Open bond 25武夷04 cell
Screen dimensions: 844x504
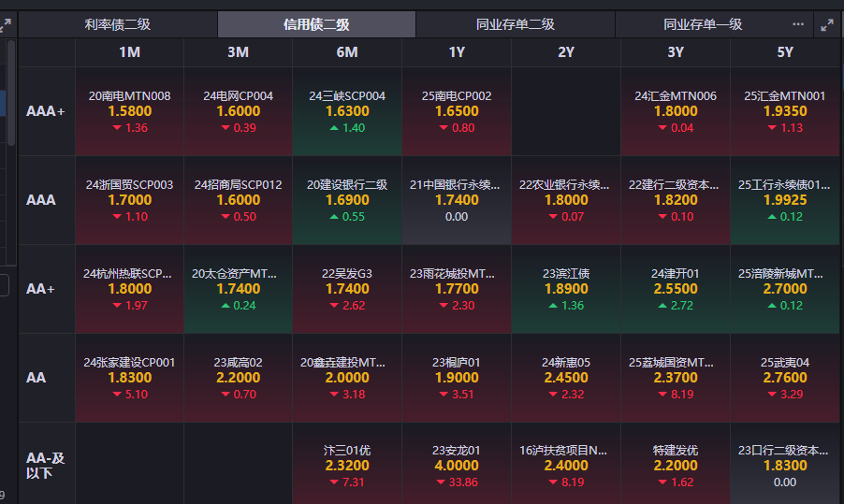(x=785, y=378)
